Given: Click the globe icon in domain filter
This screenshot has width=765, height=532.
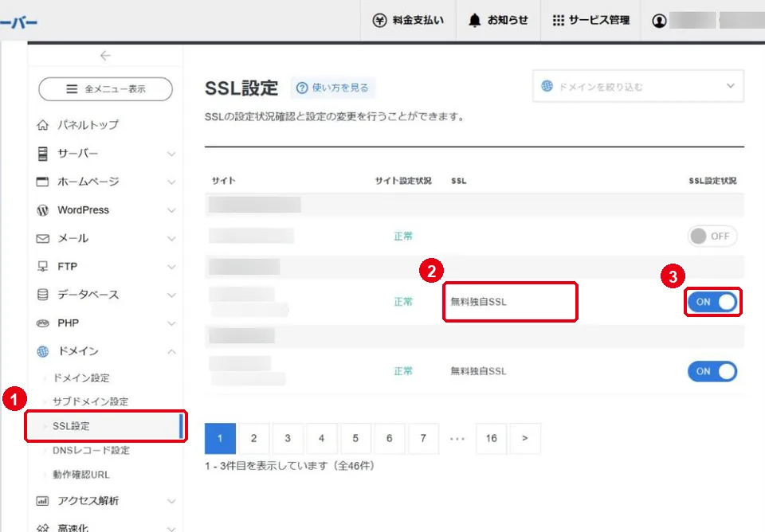Looking at the screenshot, I should tap(547, 86).
